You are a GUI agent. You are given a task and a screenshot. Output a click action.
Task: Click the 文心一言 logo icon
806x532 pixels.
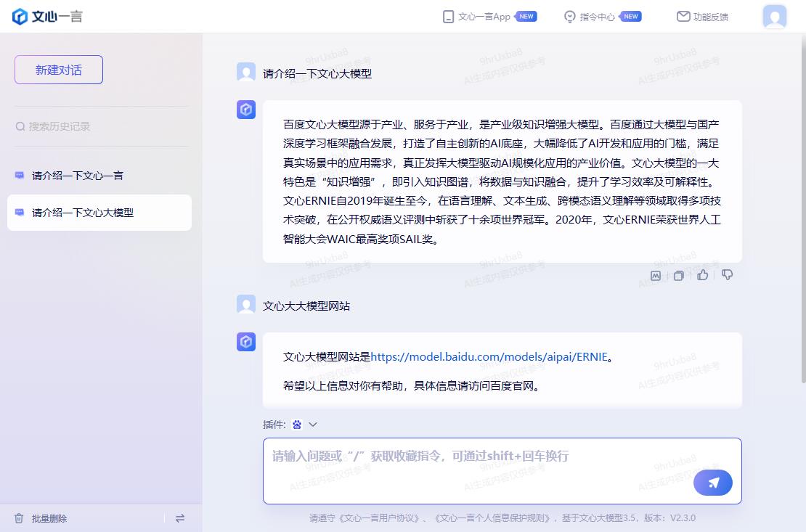(x=20, y=17)
